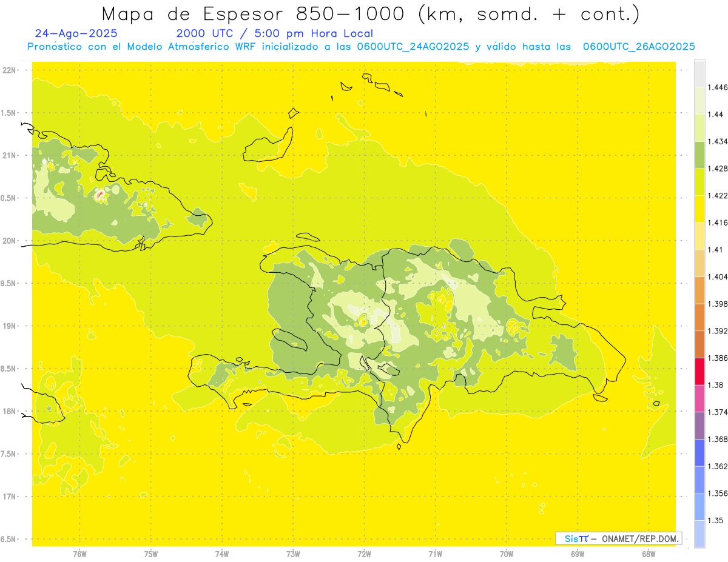Select the date text '24-Ago-2025'

coord(76,33)
